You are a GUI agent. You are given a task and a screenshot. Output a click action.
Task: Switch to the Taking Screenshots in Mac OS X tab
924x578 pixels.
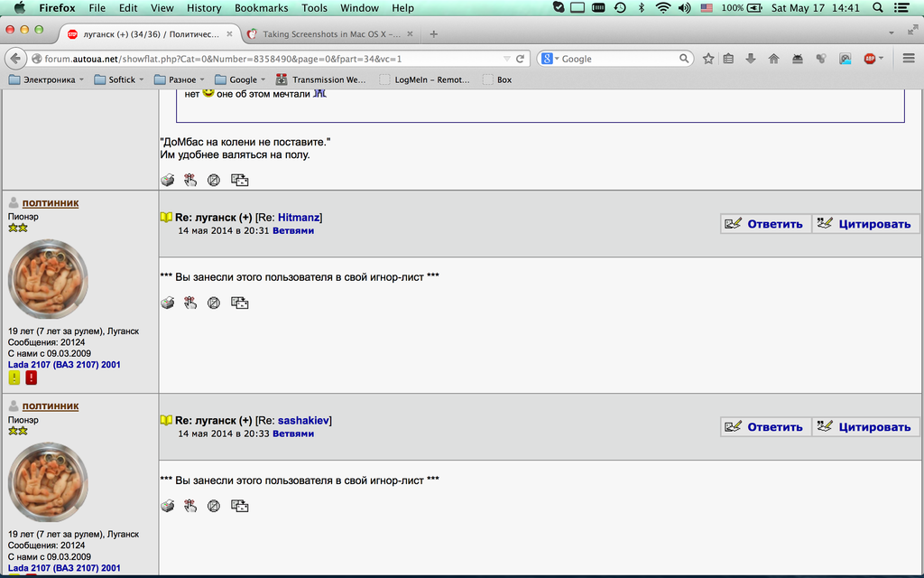(330, 34)
